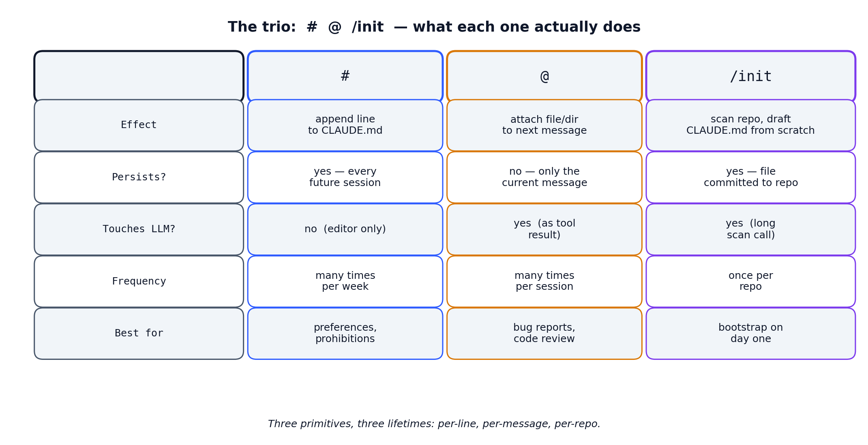Image resolution: width=868 pixels, height=445 pixels.
Task: Select the Effect row label
Action: point(139,125)
